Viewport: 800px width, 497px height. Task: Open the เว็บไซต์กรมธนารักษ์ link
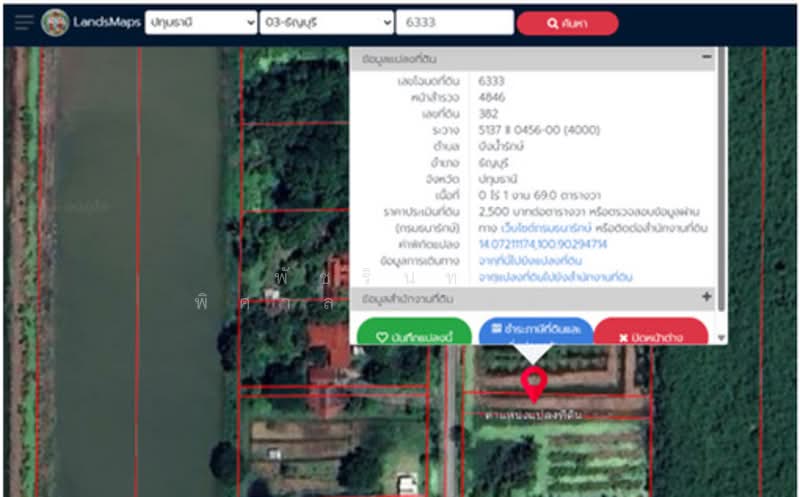pyautogui.click(x=546, y=228)
